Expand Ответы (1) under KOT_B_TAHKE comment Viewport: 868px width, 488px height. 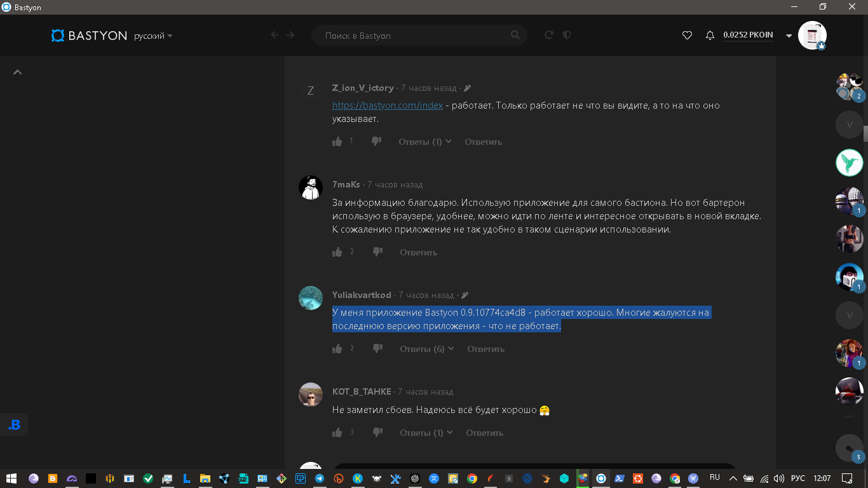pos(426,433)
